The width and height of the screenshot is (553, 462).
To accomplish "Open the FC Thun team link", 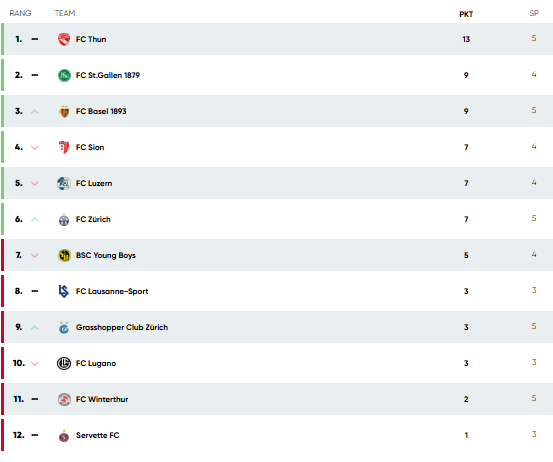I will [91, 39].
